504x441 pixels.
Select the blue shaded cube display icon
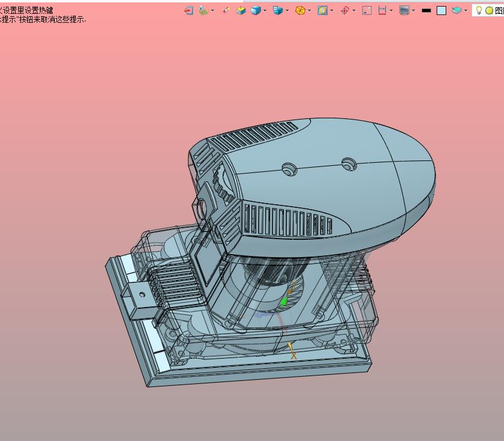click(256, 11)
